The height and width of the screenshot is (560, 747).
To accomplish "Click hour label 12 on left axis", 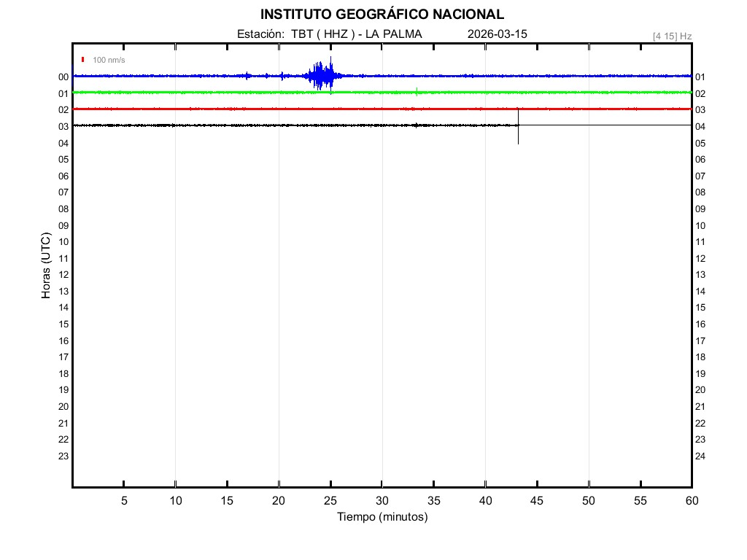I will point(63,275).
